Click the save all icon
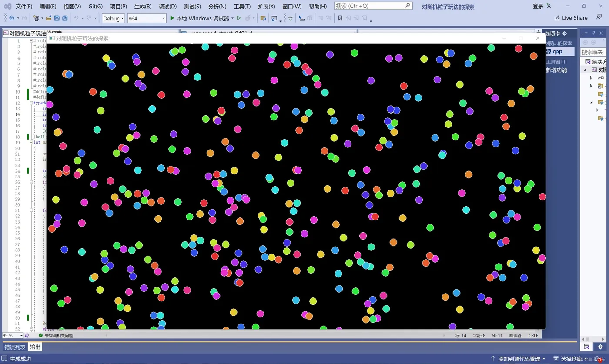609x364 pixels. (64, 18)
